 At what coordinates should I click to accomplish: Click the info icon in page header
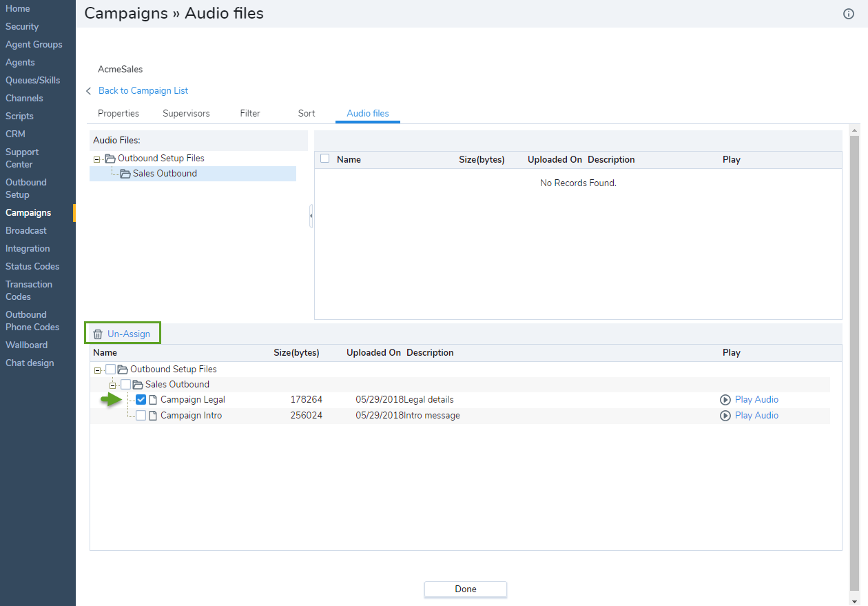click(849, 14)
